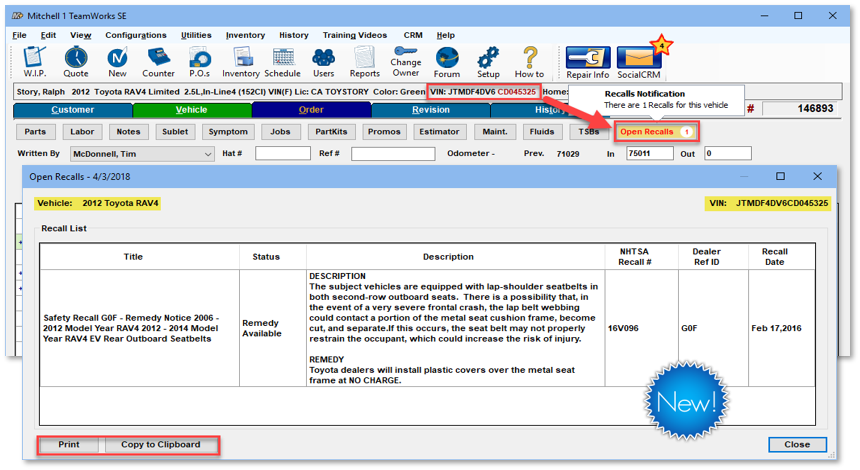Open the Configurations menu
The width and height of the screenshot is (860, 470).
[x=135, y=35]
